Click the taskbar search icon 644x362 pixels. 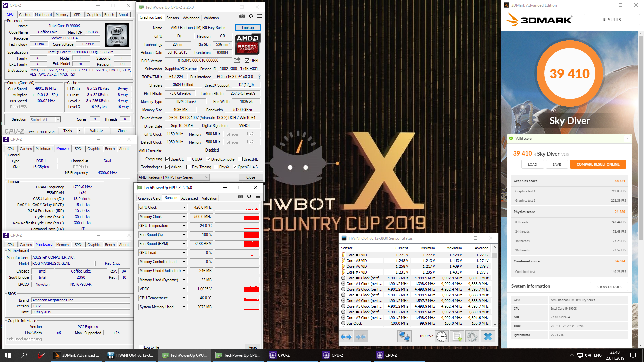tap(24, 355)
